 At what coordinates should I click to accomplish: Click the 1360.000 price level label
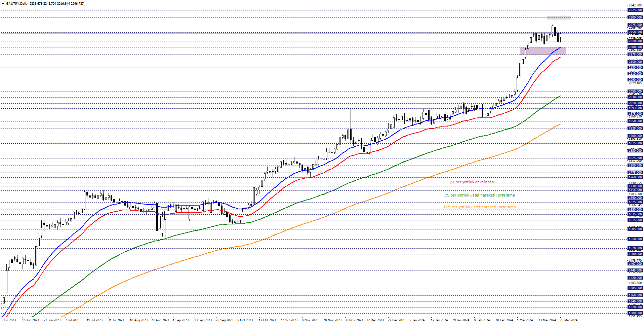coord(635,295)
